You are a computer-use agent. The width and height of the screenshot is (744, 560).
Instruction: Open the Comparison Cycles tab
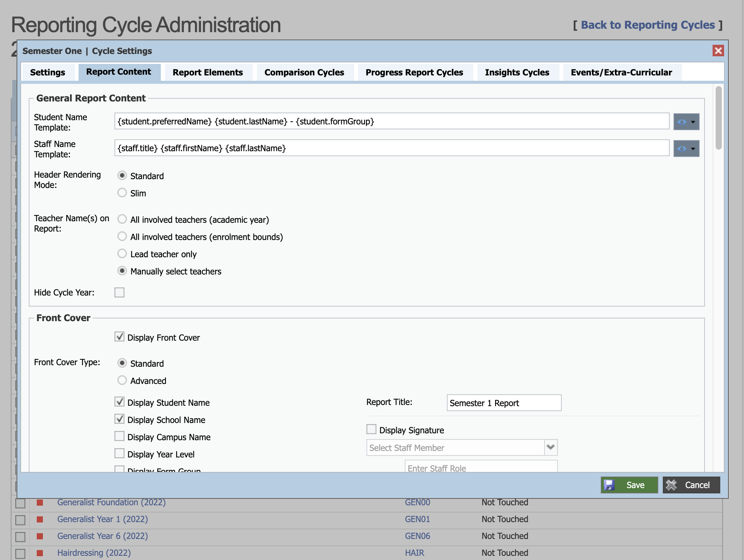pyautogui.click(x=304, y=72)
